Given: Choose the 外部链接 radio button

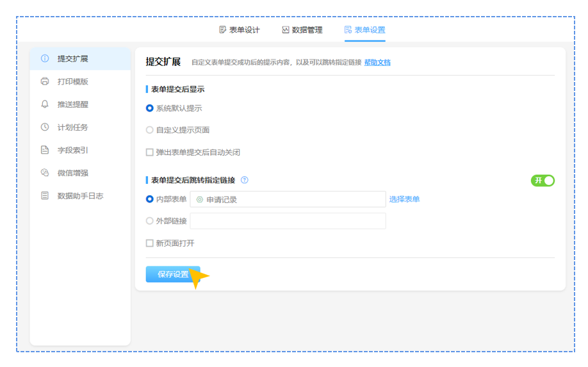Looking at the screenshot, I should pos(150,221).
